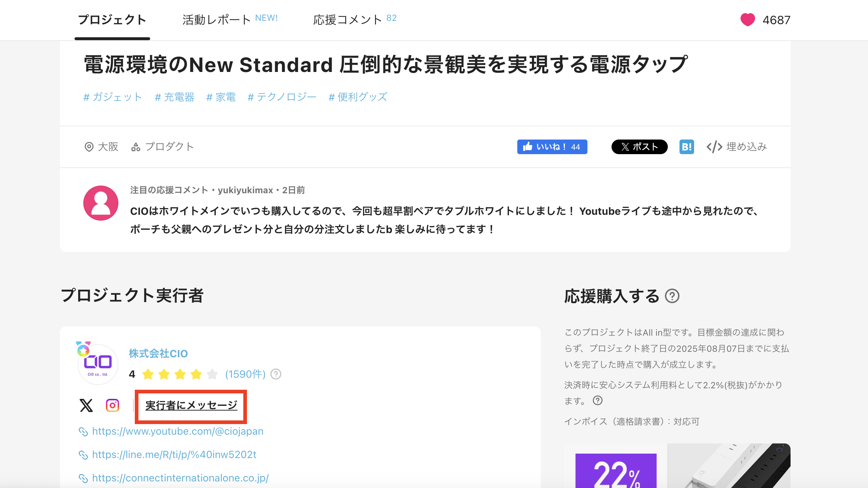
Task: Click the X ポスト share button
Action: pos(639,147)
